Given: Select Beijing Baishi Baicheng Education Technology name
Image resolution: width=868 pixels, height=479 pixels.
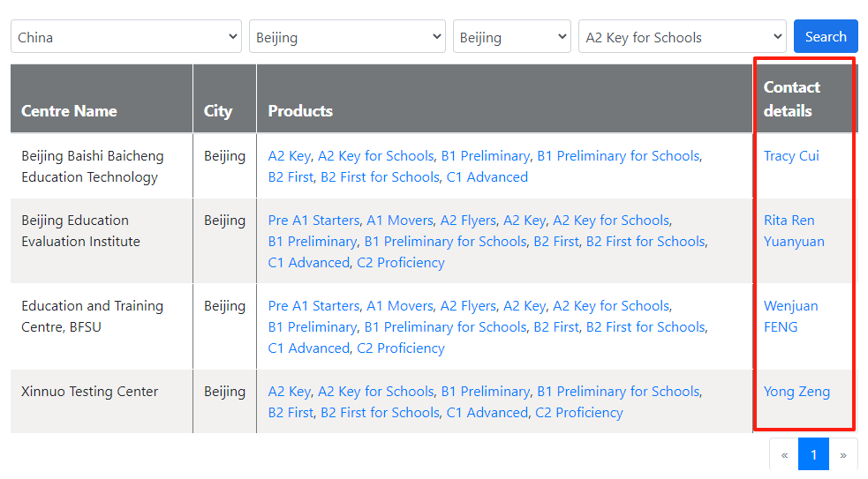Looking at the screenshot, I should [x=93, y=167].
